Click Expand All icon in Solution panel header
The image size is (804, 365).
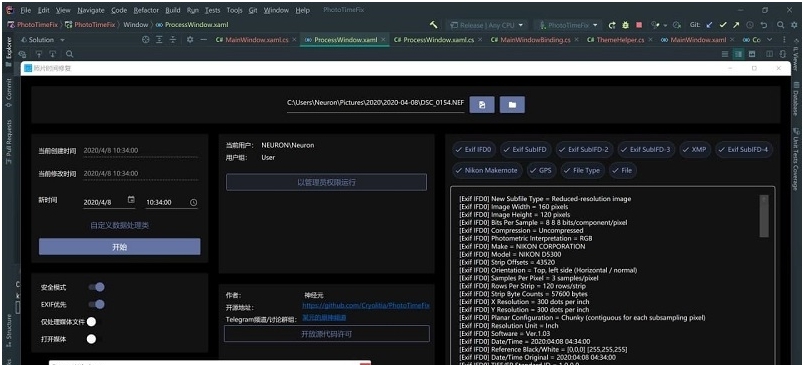click(159, 39)
